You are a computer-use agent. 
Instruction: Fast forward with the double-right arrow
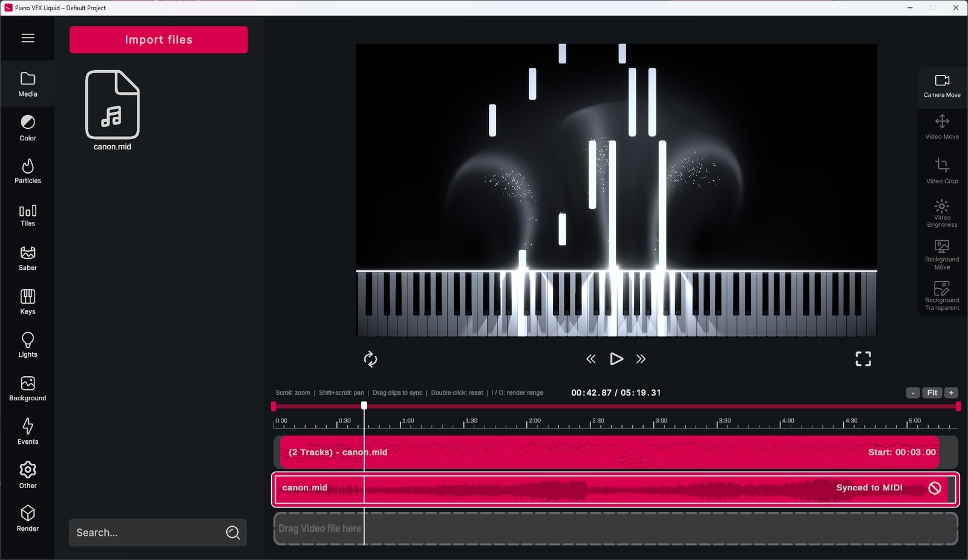click(x=641, y=359)
